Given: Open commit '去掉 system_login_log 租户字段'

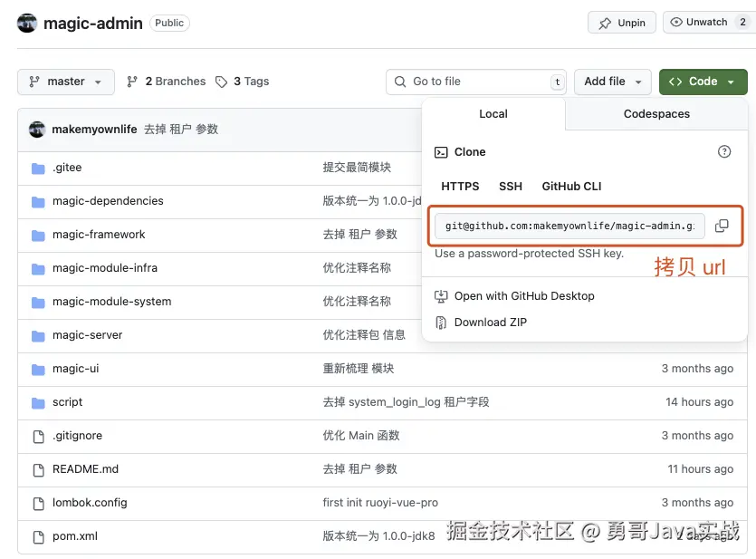Looking at the screenshot, I should coord(406,402).
